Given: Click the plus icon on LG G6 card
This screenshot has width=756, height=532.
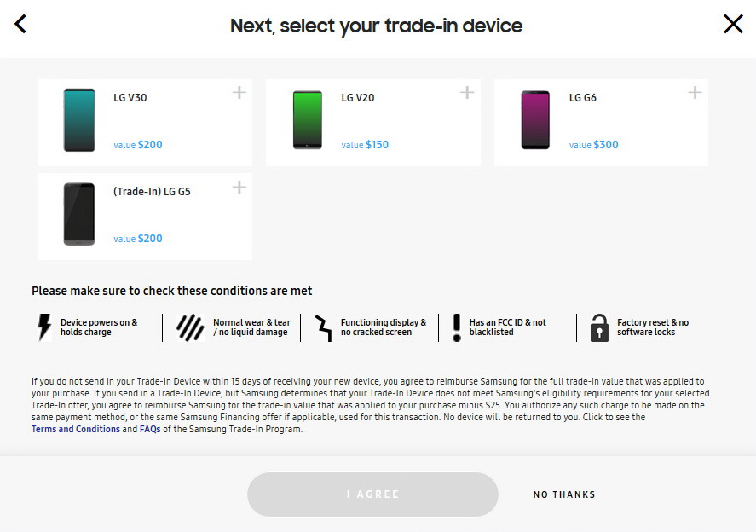Looking at the screenshot, I should pos(695,93).
